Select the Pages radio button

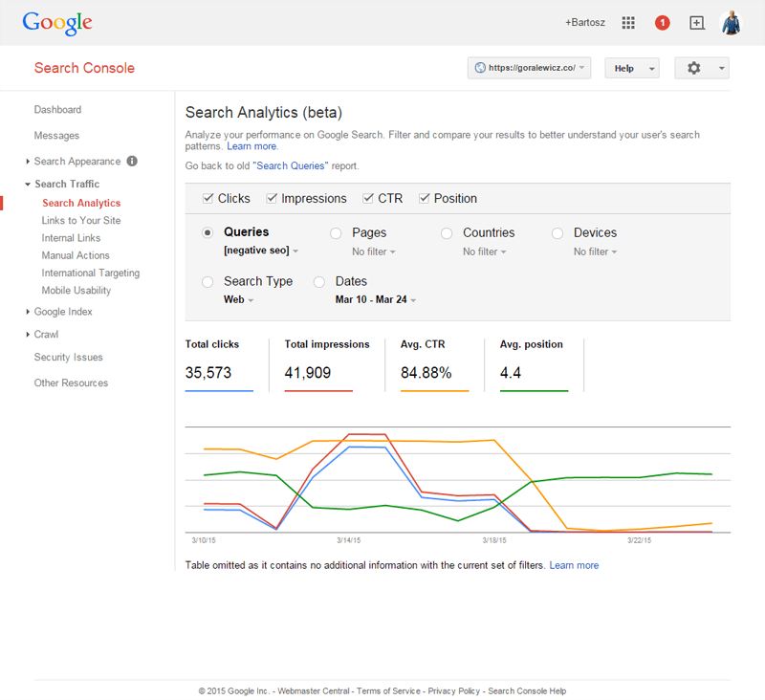tap(336, 232)
